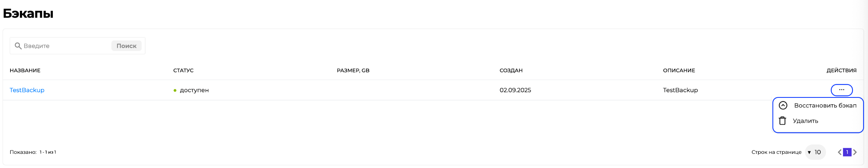Focus the "Введите" search input field

65,46
